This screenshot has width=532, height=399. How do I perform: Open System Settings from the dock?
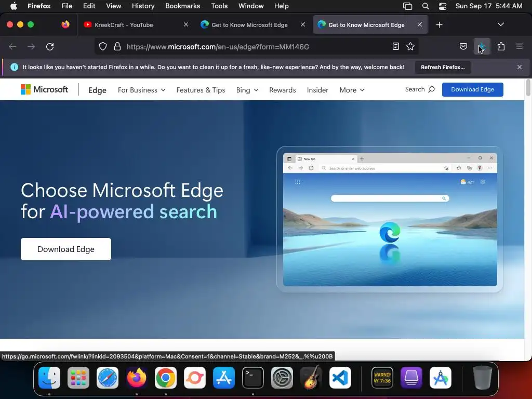[x=282, y=378]
